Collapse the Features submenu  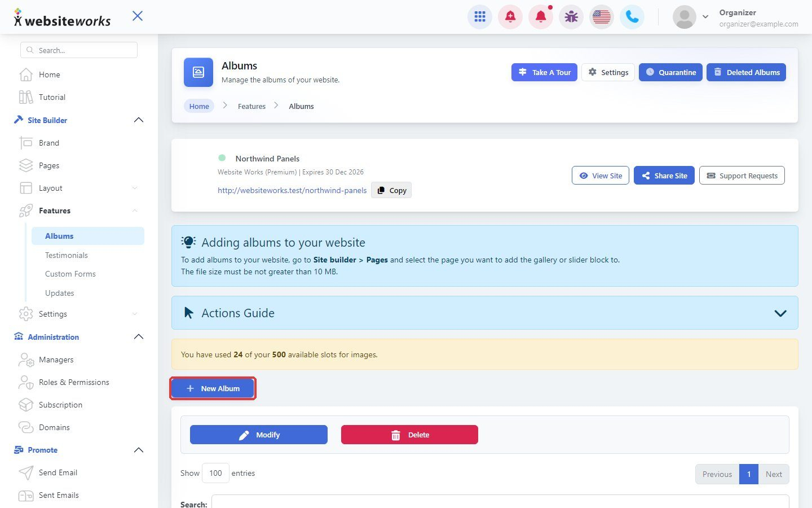coord(135,211)
